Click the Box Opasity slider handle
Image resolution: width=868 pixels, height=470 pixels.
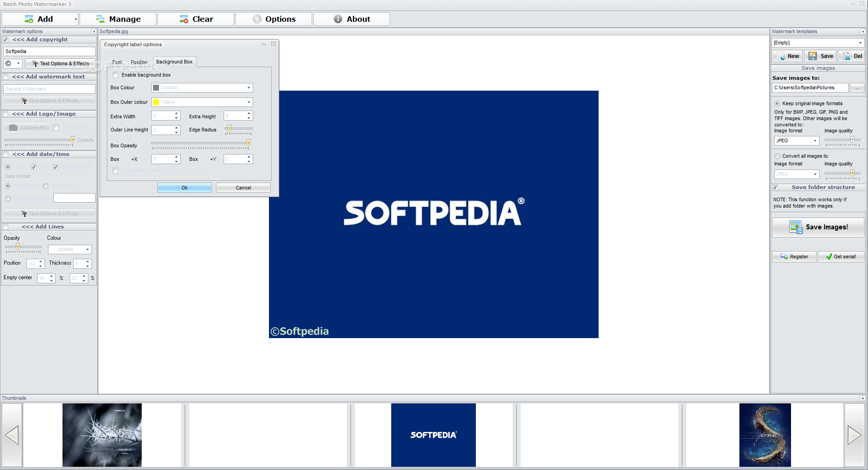pos(248,143)
